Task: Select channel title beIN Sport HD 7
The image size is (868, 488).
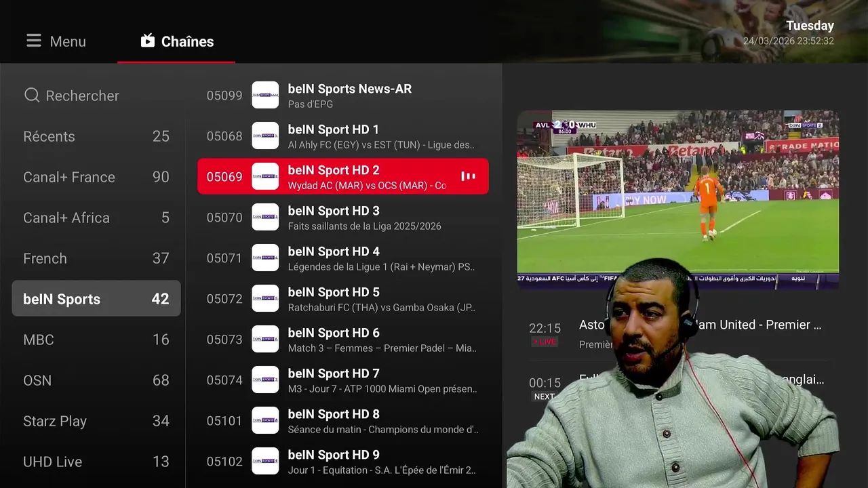Action: pos(334,373)
